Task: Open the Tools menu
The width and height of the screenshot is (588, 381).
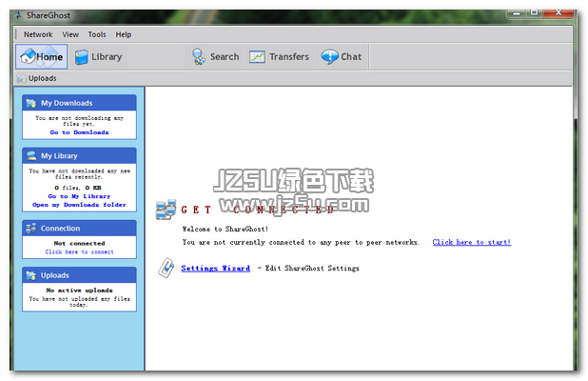Action: (97, 34)
